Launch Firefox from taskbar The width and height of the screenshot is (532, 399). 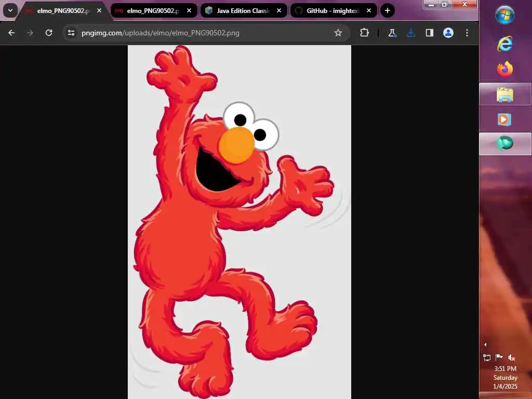click(x=505, y=69)
